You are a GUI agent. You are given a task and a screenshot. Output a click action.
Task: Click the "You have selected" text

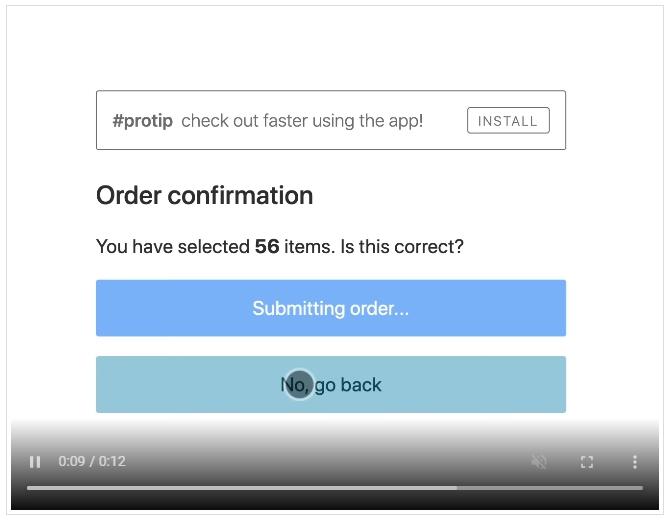pyautogui.click(x=173, y=246)
